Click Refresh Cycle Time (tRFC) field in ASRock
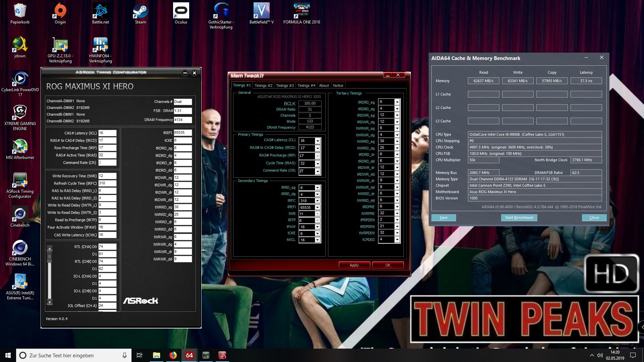644x362 pixels. tap(107, 183)
